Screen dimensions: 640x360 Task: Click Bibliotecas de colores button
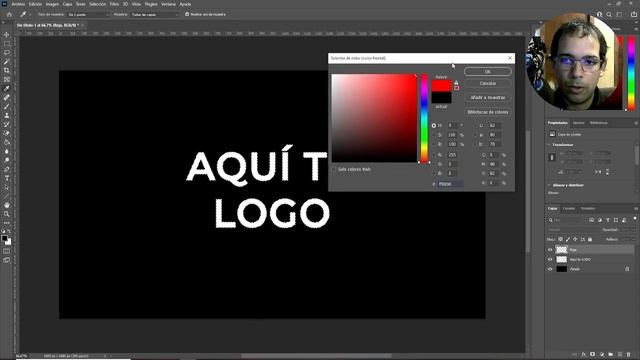[x=488, y=112]
